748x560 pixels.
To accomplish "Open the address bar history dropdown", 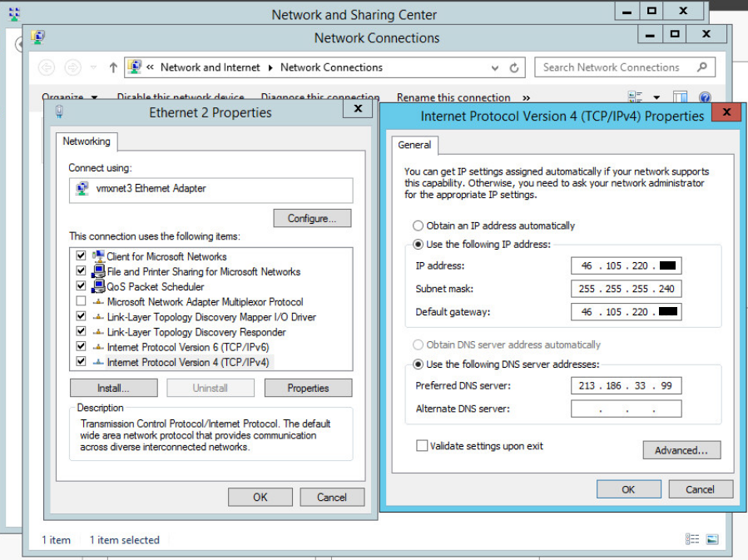I will coord(496,67).
